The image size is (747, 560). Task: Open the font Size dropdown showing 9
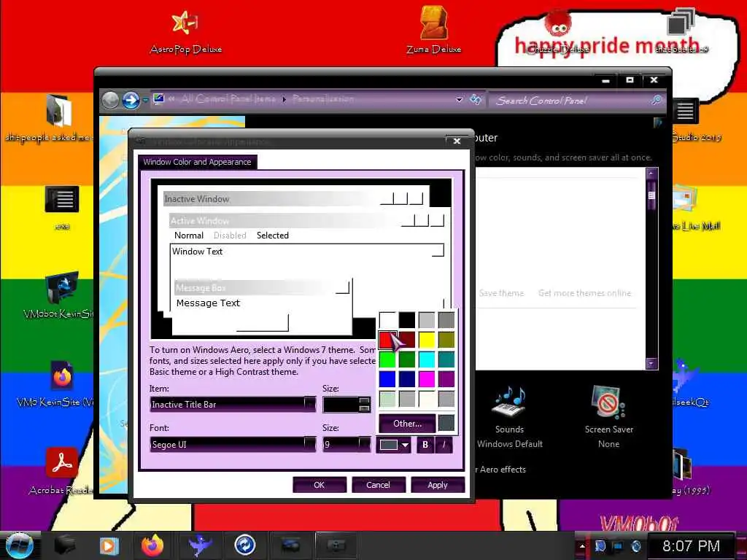pyautogui.click(x=365, y=444)
